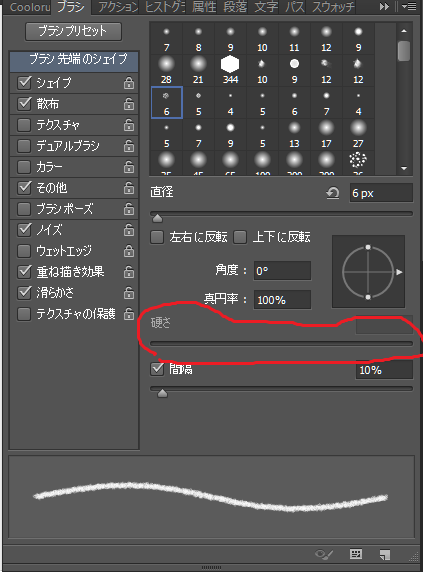Click the lock for 重ね描き効果
The width and height of the screenshot is (423, 572).
pyautogui.click(x=129, y=272)
